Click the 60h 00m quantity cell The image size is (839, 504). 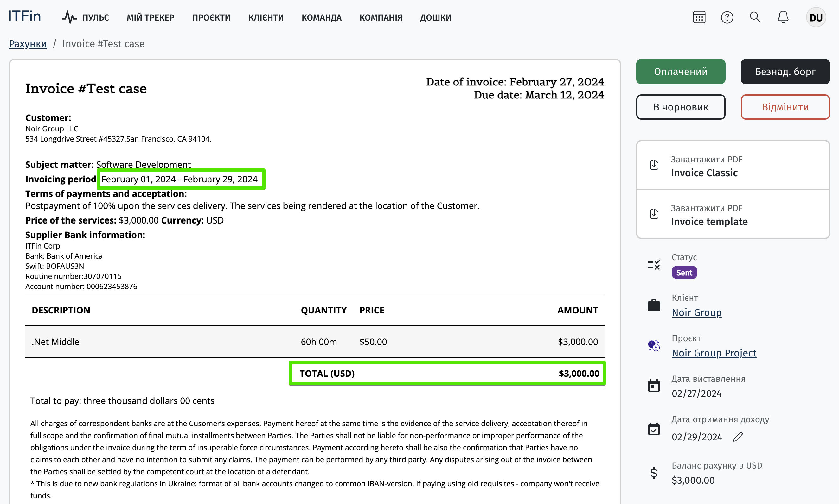click(319, 342)
